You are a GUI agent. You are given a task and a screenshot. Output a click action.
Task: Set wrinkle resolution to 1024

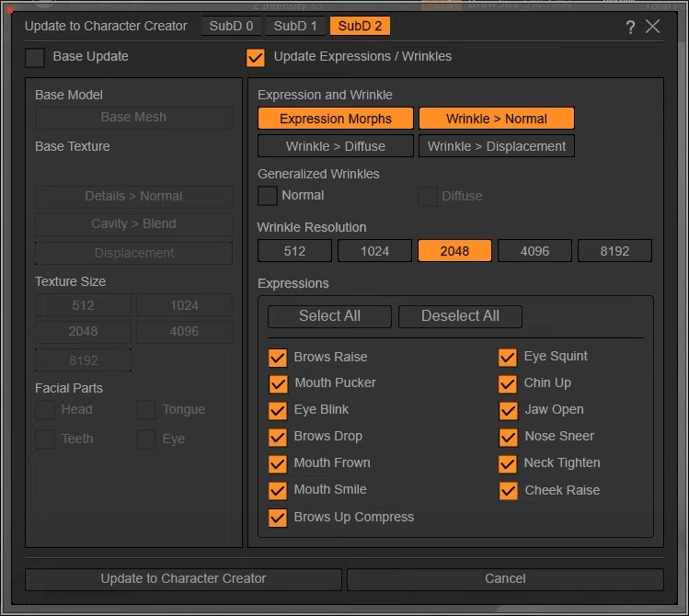point(374,251)
